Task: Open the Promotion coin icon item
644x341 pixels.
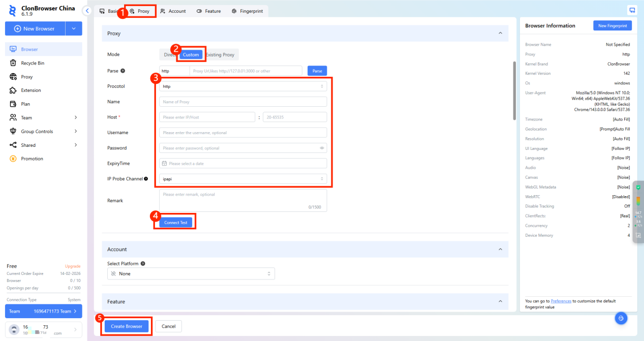Action: (13, 159)
